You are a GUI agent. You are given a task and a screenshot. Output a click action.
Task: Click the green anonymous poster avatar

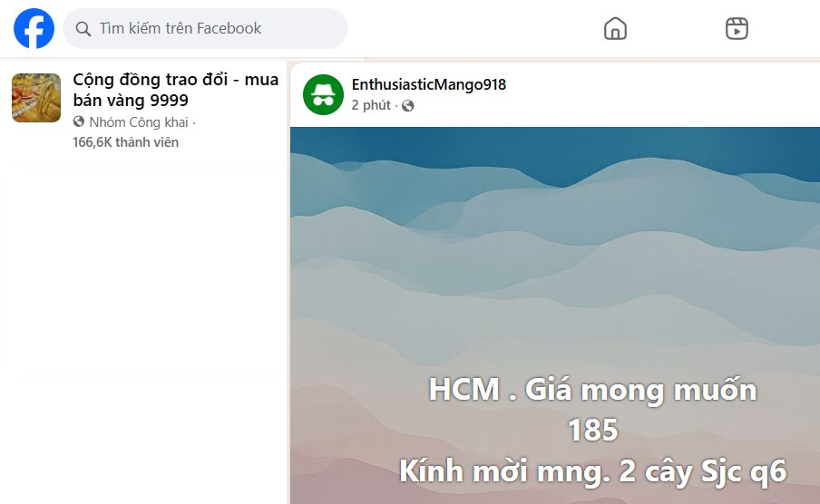[323, 94]
